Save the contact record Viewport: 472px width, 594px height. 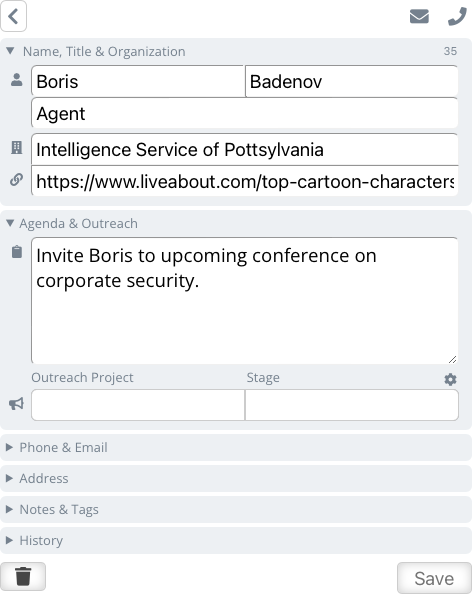tap(434, 578)
